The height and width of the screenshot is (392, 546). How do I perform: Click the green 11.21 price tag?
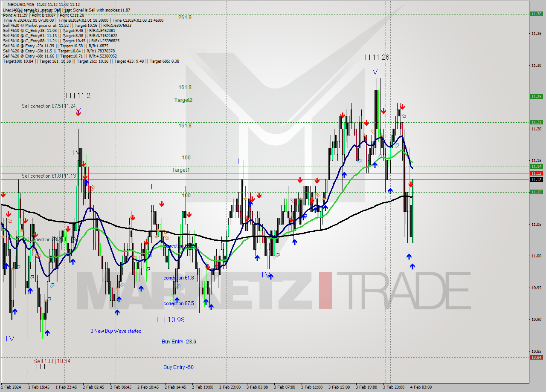pos(536,122)
